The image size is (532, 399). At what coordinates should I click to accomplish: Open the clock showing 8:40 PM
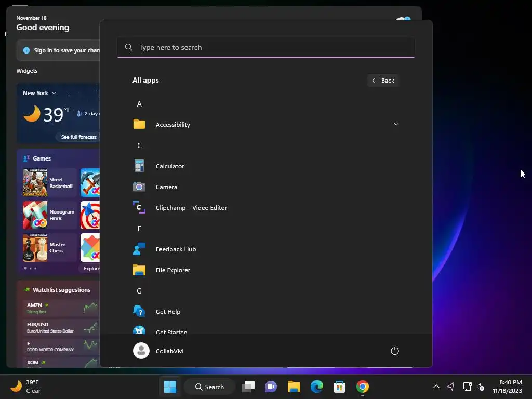(507, 387)
